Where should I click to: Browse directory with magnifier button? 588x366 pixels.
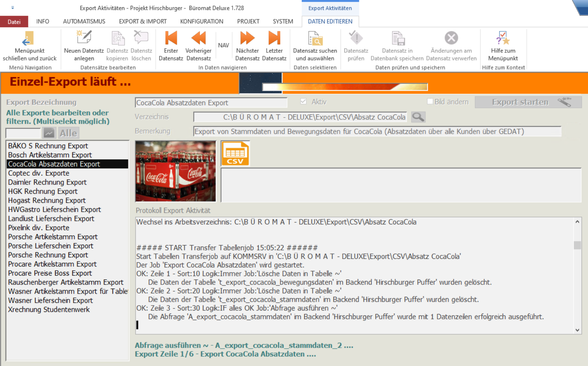[418, 117]
